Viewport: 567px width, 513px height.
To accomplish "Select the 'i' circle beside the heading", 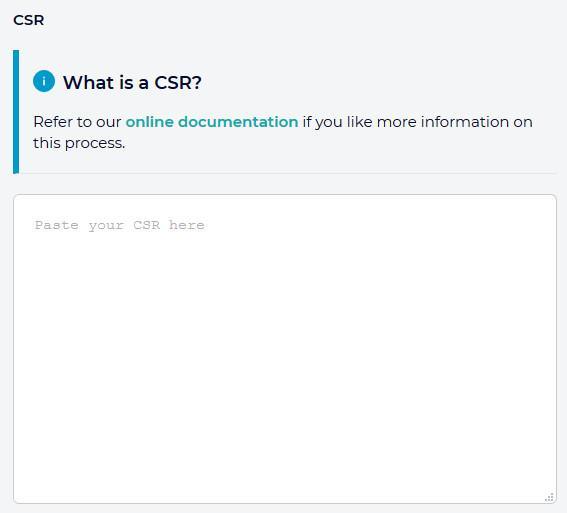I will click(x=44, y=81).
